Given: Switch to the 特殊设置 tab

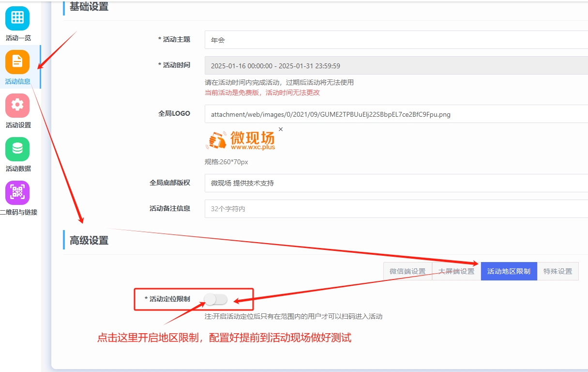Looking at the screenshot, I should coord(558,271).
